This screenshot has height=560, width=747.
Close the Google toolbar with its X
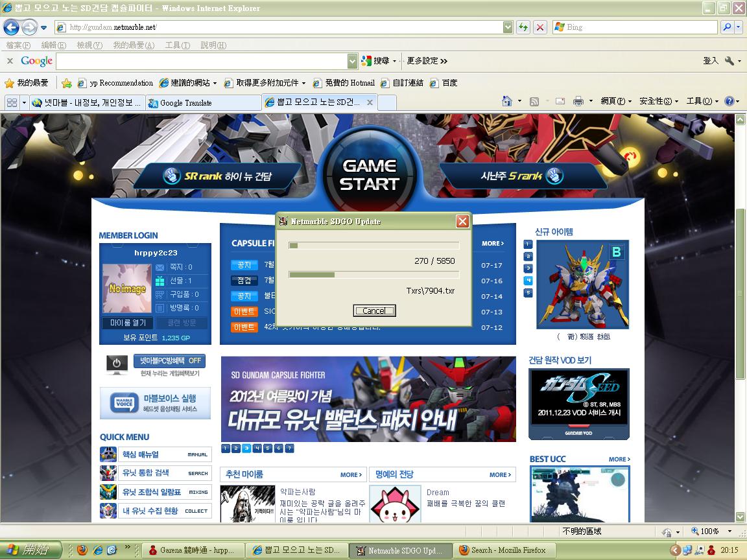[10, 60]
